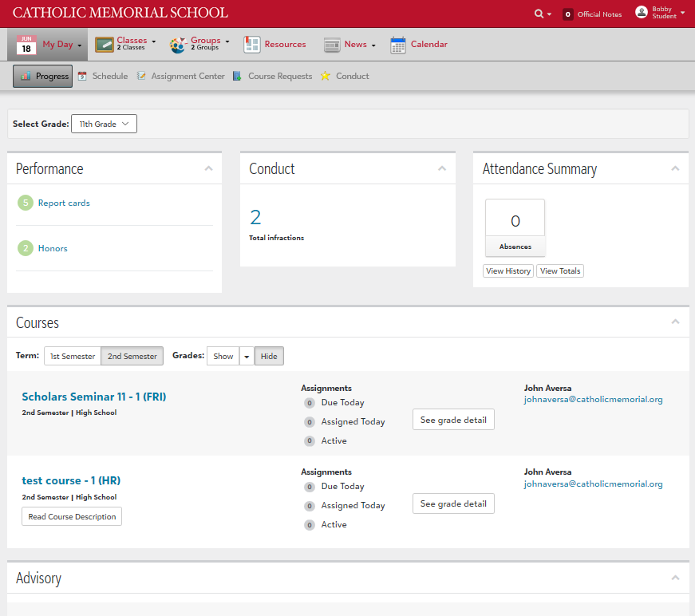The height and width of the screenshot is (616, 695).
Task: Open Official Notes badge icon
Action: coord(568,14)
